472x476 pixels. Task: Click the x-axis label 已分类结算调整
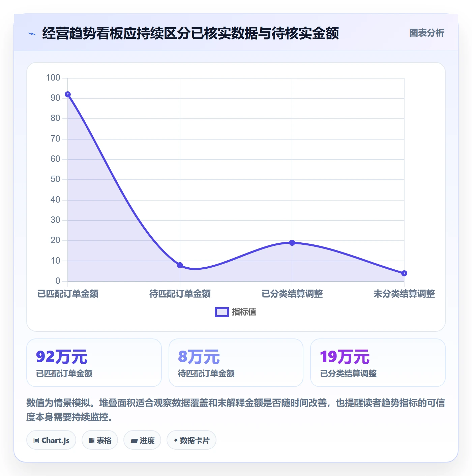tap(292, 294)
